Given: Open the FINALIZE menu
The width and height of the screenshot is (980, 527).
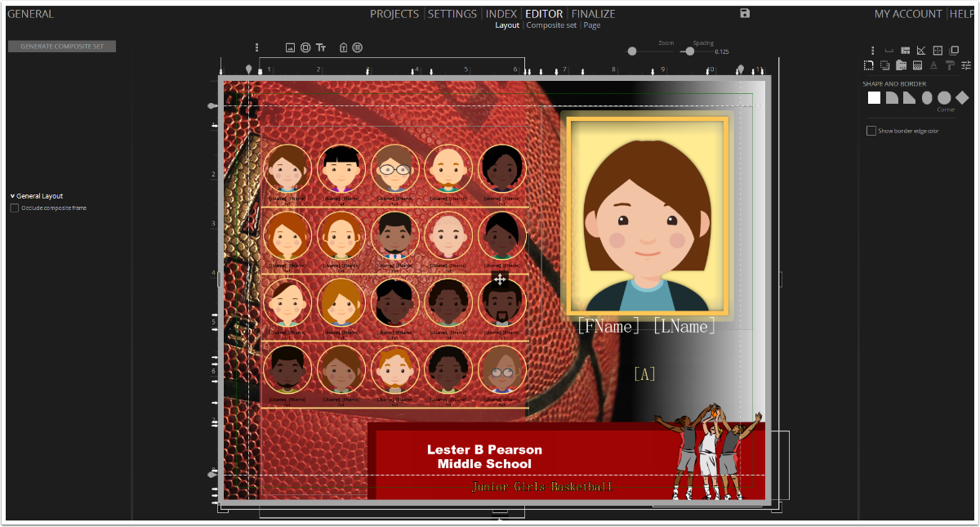Looking at the screenshot, I should (x=594, y=14).
